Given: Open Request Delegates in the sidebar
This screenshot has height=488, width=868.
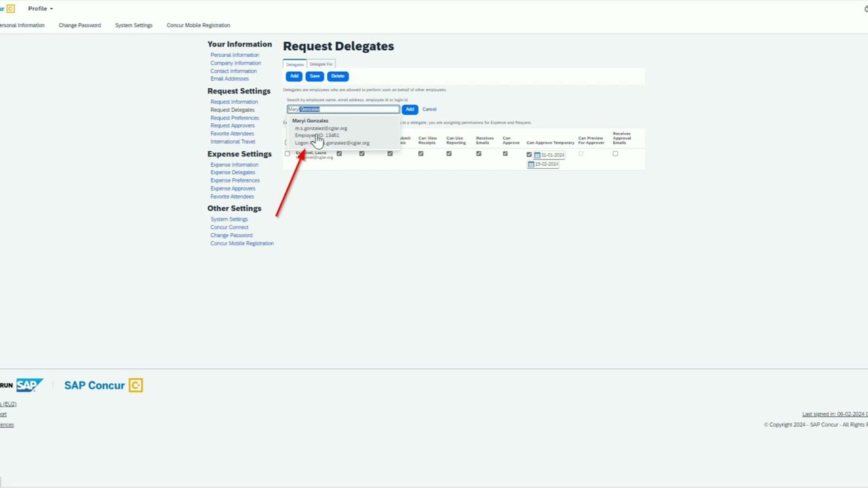Looking at the screenshot, I should coord(233,110).
